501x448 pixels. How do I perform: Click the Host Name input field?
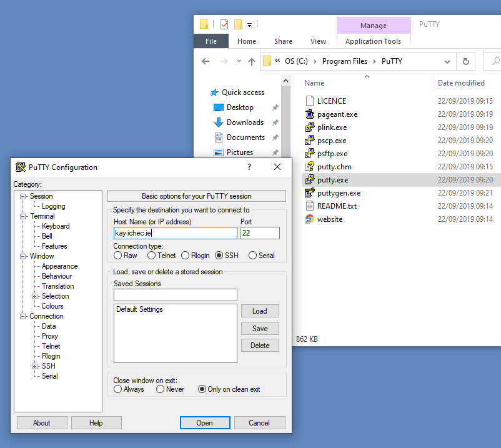click(176, 233)
